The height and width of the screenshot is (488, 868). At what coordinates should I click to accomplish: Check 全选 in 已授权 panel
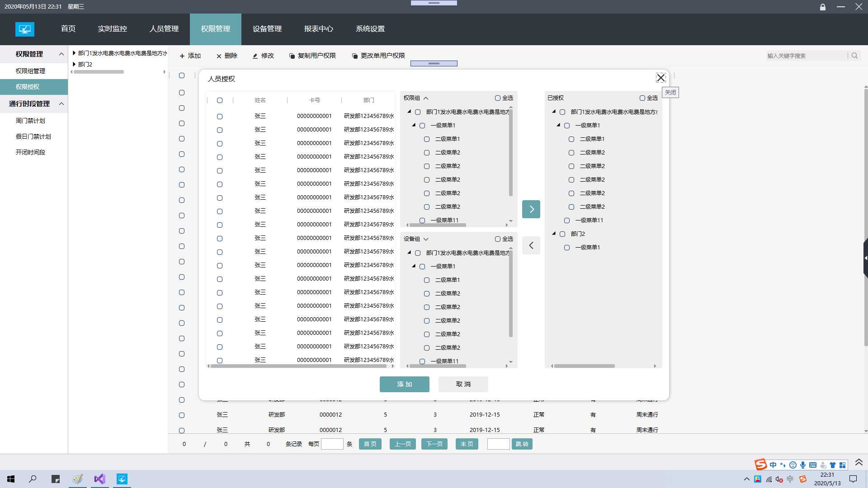[x=642, y=98]
